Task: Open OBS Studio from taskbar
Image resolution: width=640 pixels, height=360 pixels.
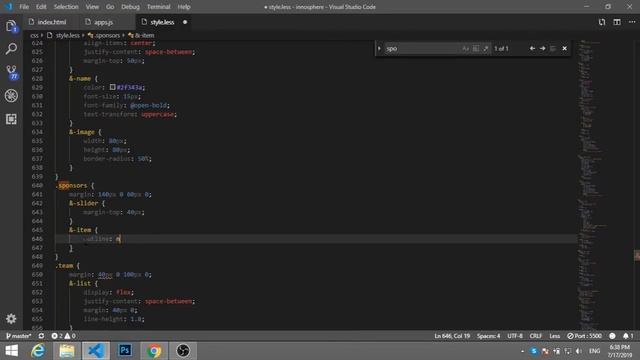Action: click(x=183, y=351)
